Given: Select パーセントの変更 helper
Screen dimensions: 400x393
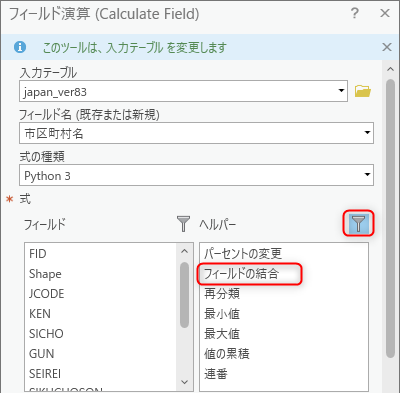Looking at the screenshot, I should [x=243, y=254].
